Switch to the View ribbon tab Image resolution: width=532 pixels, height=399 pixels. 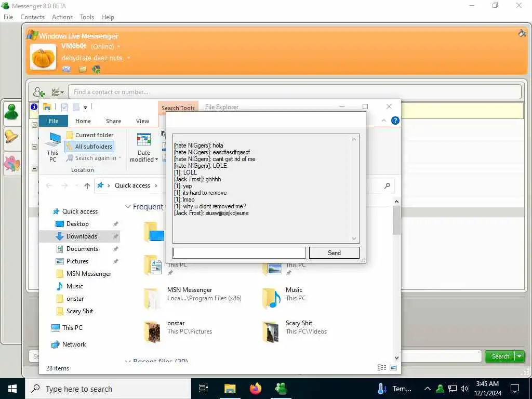(x=142, y=121)
